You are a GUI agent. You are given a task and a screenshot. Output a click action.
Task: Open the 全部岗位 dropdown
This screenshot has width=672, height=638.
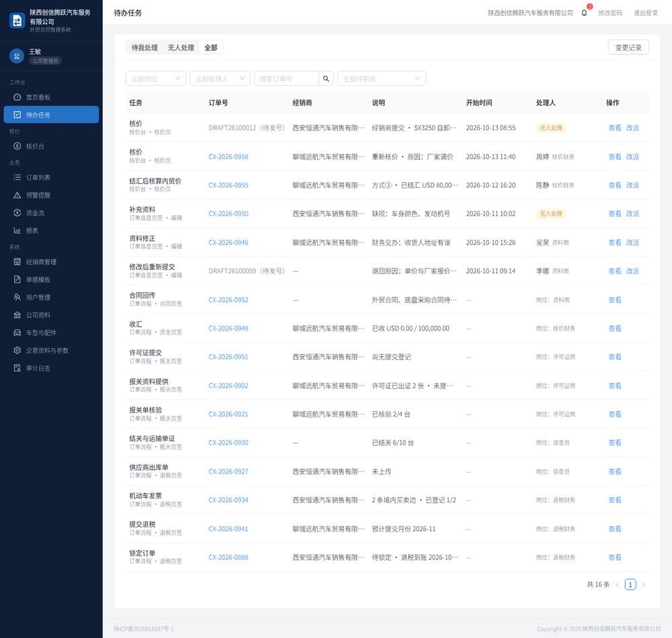[x=156, y=79]
